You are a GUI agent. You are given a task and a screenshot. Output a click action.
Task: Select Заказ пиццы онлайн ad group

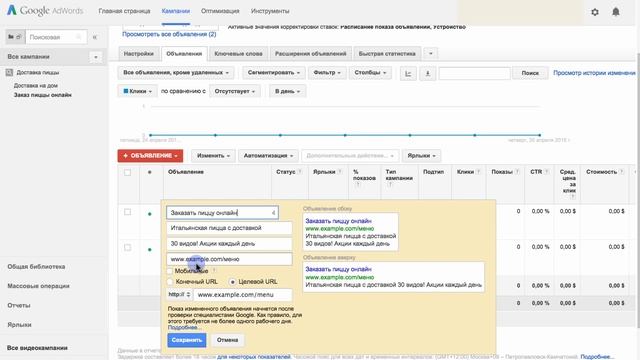[x=42, y=95]
